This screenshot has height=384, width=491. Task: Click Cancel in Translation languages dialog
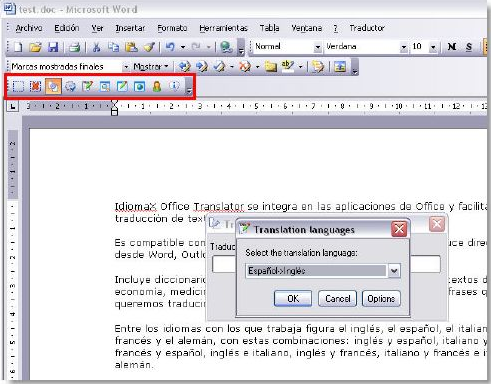[x=337, y=298]
